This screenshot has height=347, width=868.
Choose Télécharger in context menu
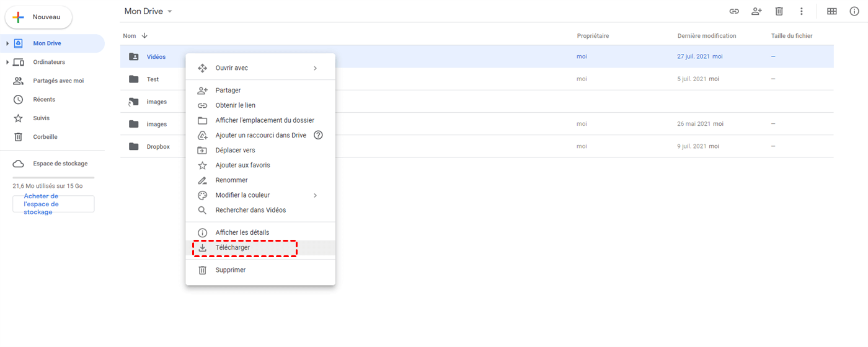click(x=260, y=247)
